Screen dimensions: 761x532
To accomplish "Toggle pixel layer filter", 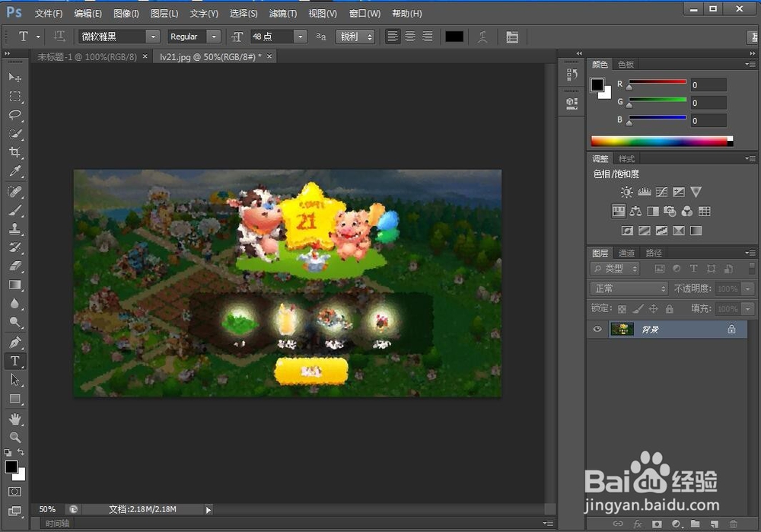I will 660,269.
